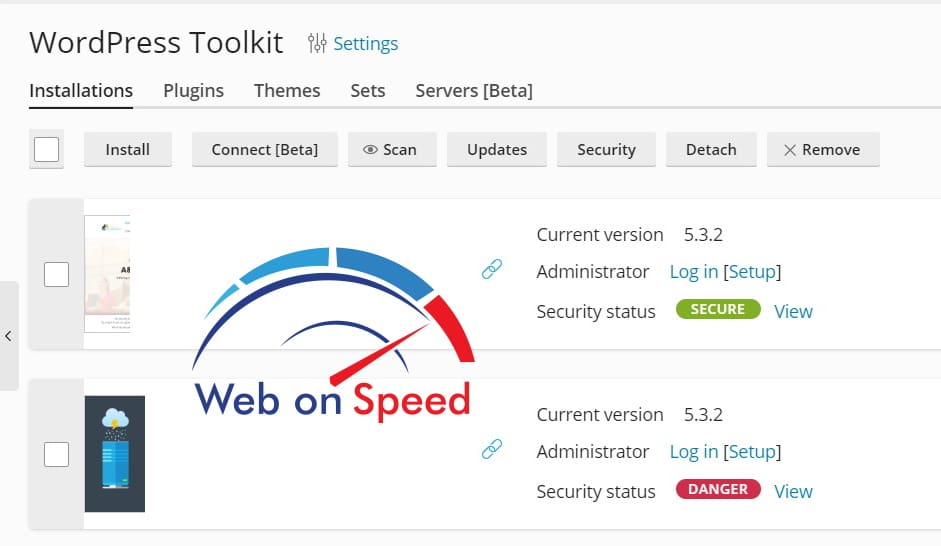Click the Security toolbar button
The image size is (941, 546).
[x=606, y=149]
